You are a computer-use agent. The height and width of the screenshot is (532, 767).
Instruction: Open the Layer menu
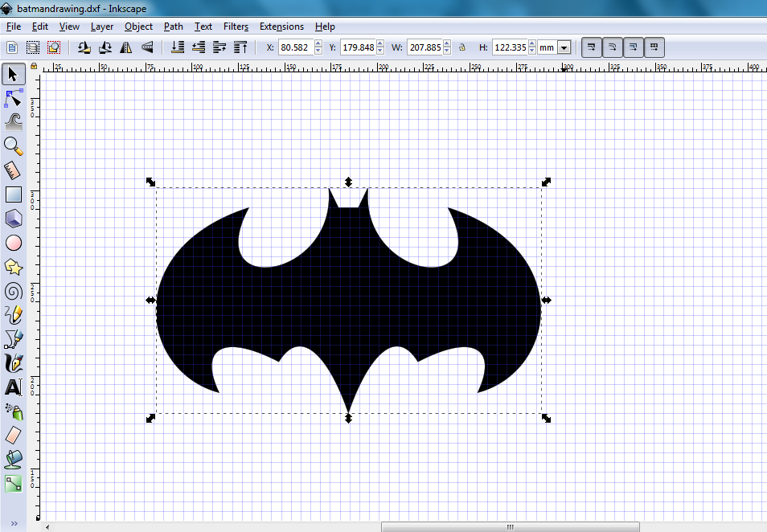point(102,27)
